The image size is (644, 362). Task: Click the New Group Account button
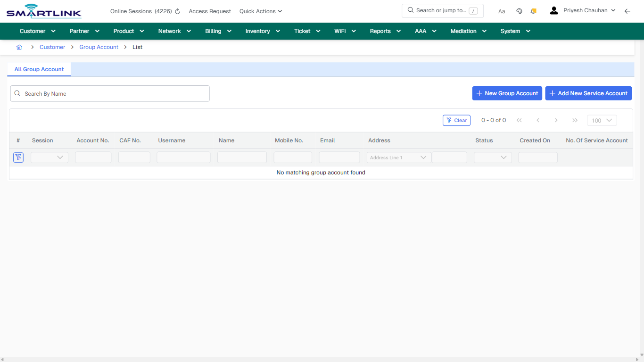[x=507, y=93]
